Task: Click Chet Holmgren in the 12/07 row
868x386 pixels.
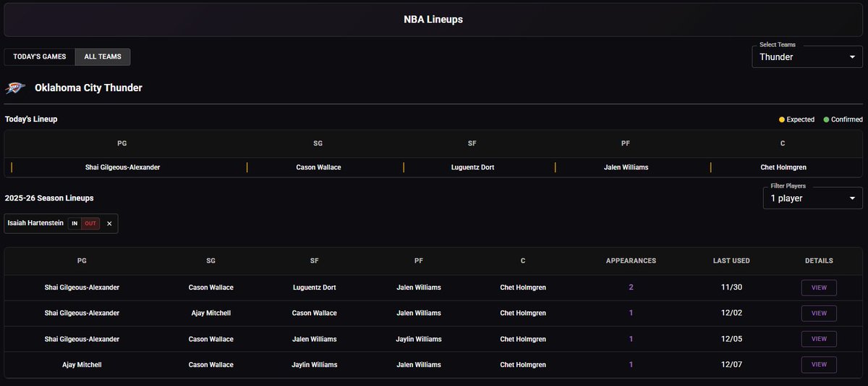Action: pyautogui.click(x=523, y=365)
